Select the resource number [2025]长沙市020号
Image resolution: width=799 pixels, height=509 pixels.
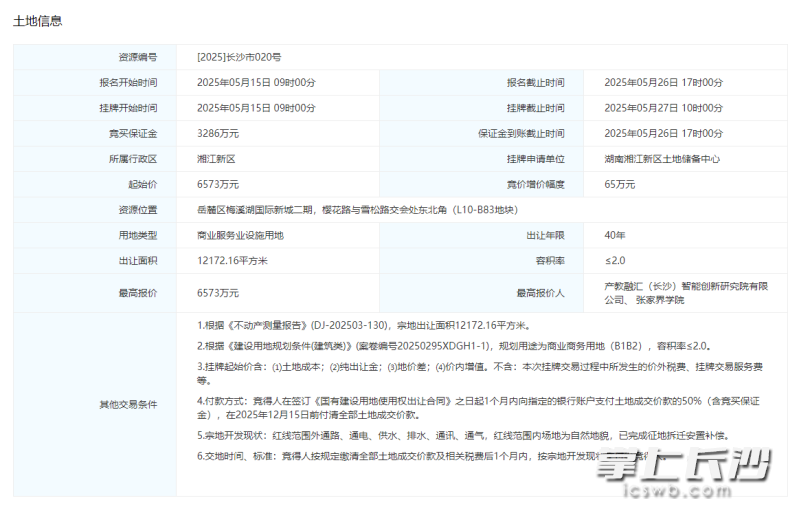pos(246,57)
